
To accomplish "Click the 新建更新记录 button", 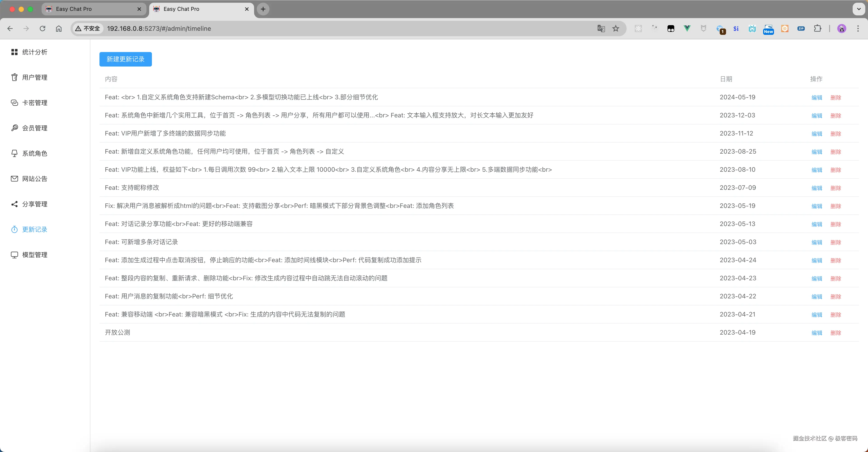I will pyautogui.click(x=125, y=59).
